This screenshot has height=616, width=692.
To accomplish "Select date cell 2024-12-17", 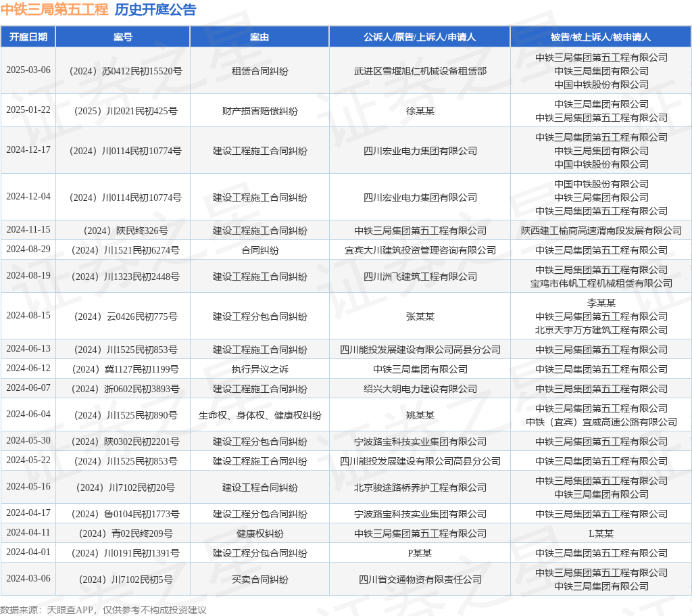I will point(28,149).
